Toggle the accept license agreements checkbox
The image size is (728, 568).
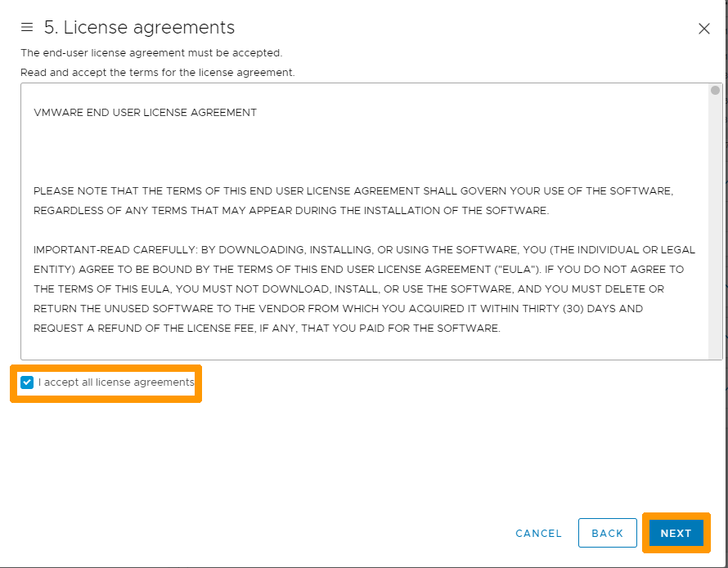coord(27,382)
